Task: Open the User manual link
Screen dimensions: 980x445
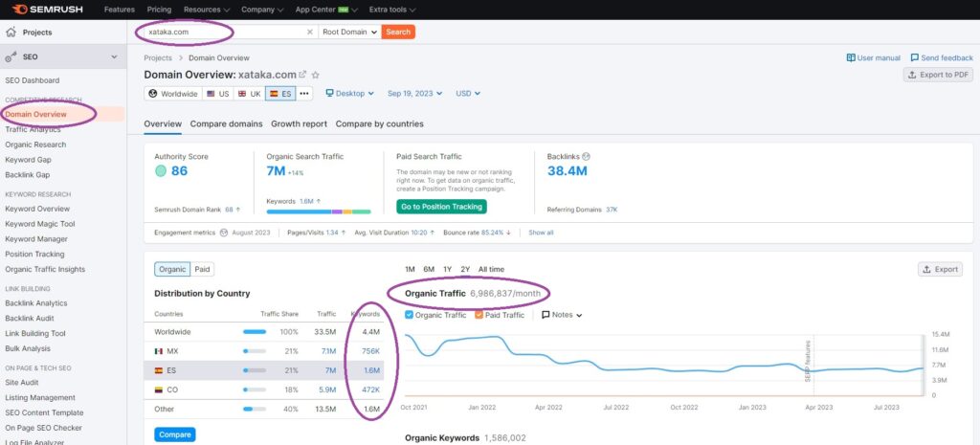Action: (873, 57)
